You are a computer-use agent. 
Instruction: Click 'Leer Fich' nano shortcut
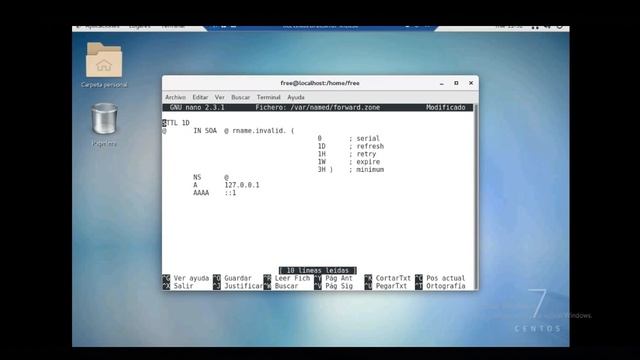(x=292, y=278)
